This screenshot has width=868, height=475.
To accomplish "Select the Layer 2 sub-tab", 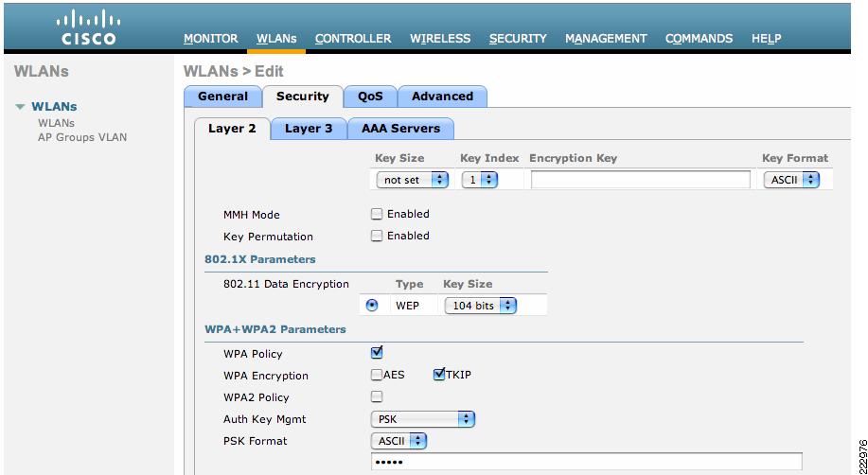I will click(x=232, y=129).
